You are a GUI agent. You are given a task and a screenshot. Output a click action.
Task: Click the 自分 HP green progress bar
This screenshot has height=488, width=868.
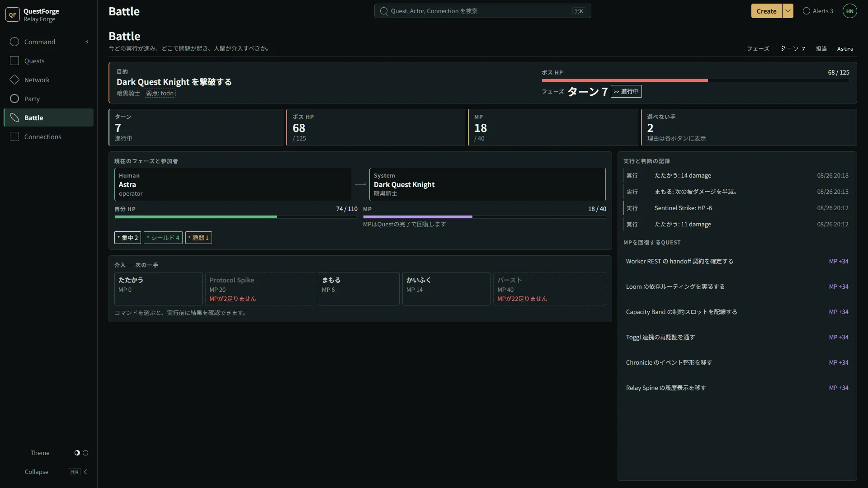pyautogui.click(x=236, y=217)
